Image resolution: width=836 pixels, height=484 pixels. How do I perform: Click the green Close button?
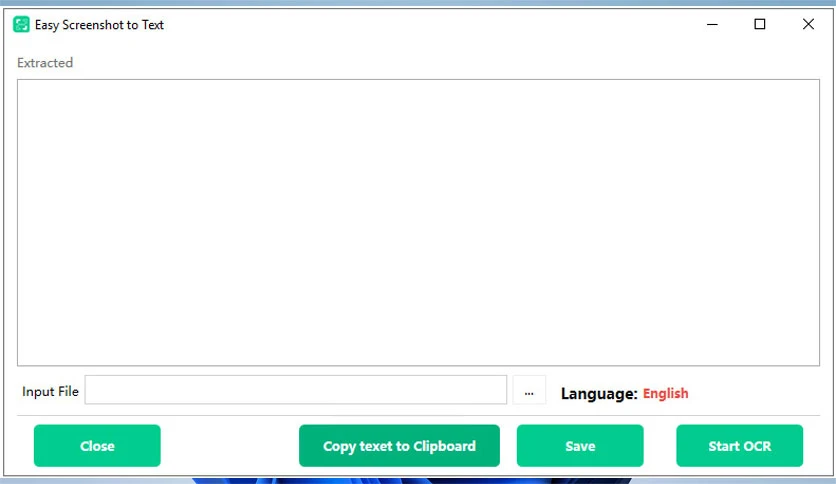point(97,446)
